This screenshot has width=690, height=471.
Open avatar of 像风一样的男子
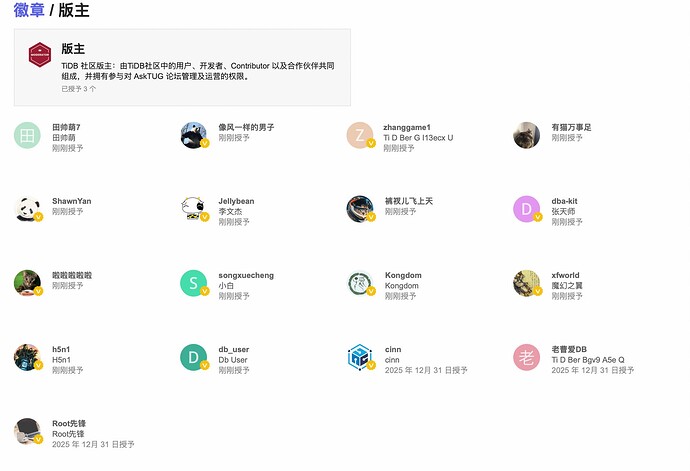[x=194, y=135]
